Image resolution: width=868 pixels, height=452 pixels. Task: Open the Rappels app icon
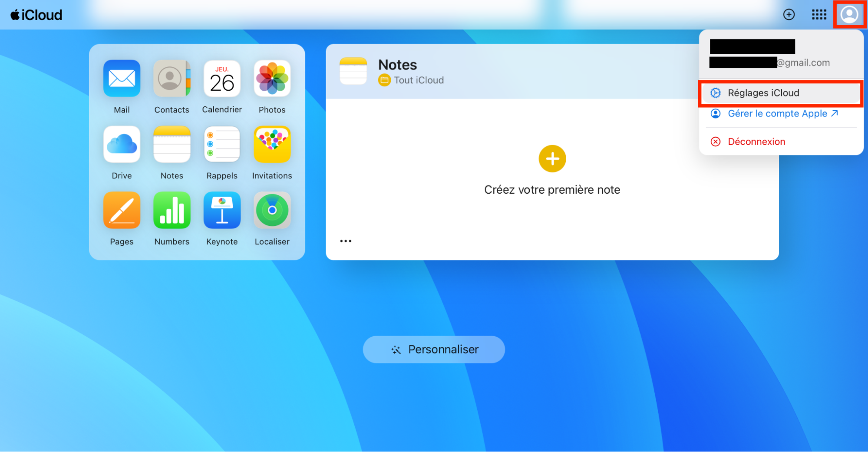221,144
